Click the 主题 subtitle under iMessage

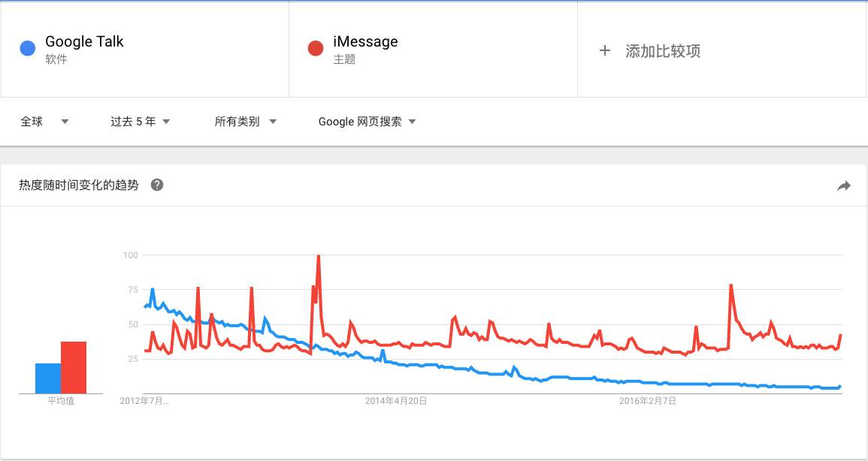tap(343, 59)
